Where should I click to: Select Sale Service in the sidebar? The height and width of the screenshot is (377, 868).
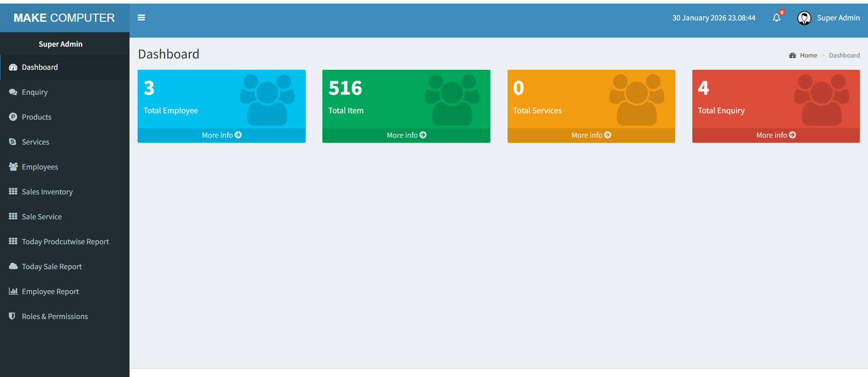click(x=42, y=217)
